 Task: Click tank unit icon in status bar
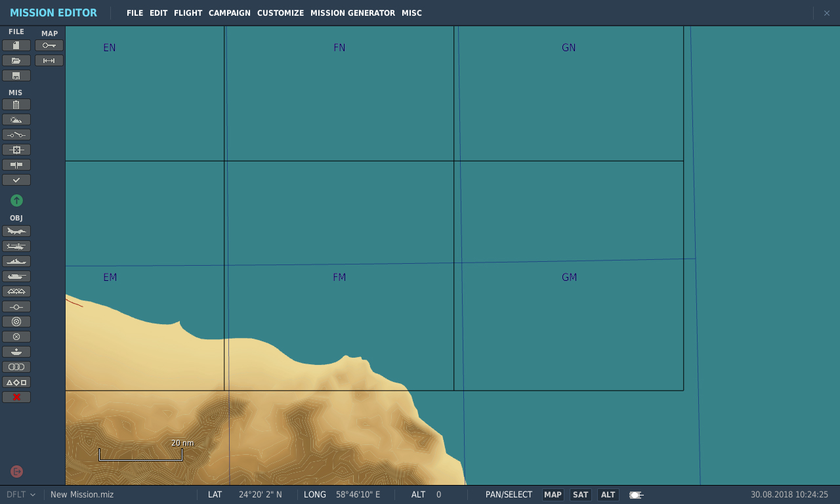pos(636,495)
